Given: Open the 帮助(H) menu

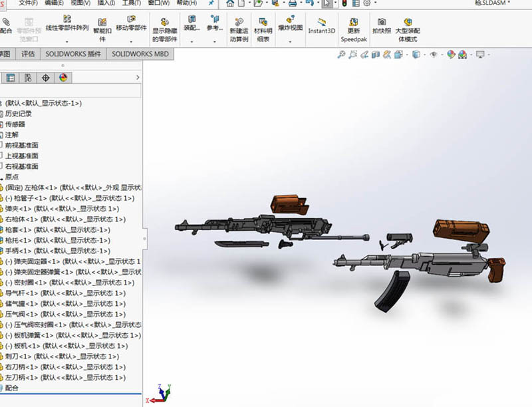Looking at the screenshot, I should point(187,3).
